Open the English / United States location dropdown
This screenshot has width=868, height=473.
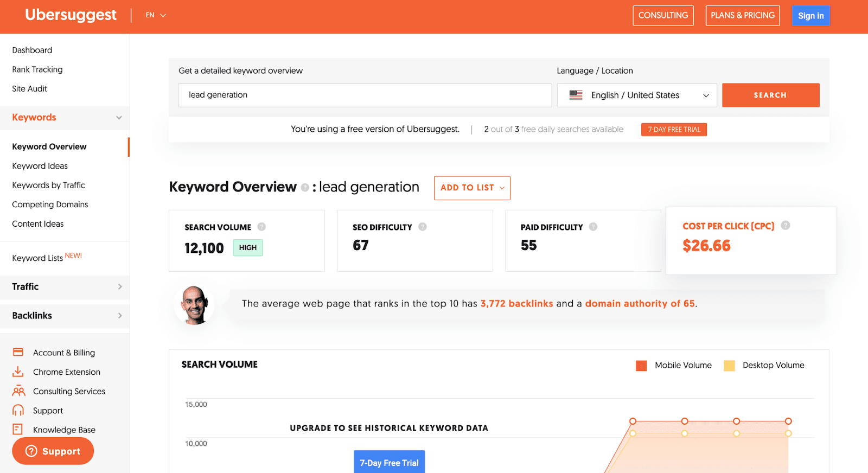point(636,95)
